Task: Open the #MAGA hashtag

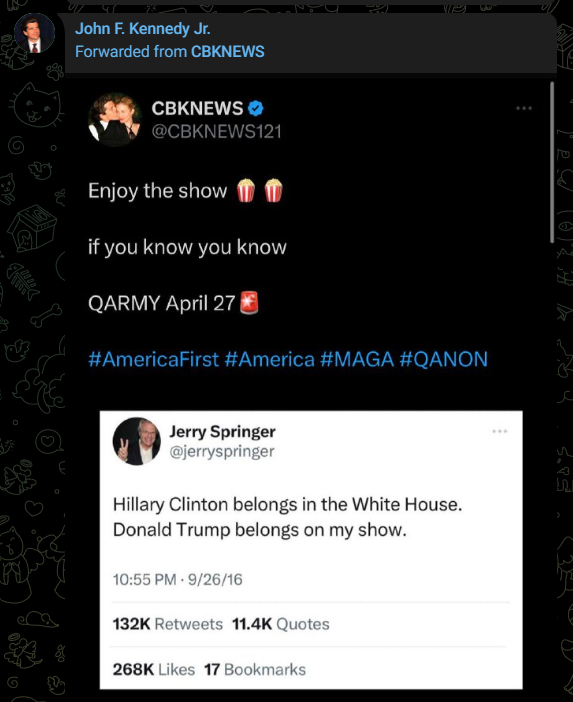Action: point(357,360)
